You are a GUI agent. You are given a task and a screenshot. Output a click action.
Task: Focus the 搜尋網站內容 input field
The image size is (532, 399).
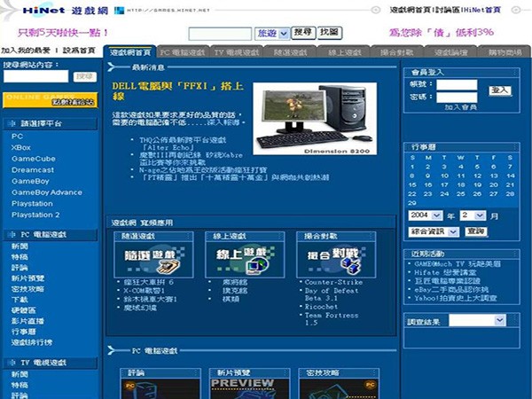pyautogui.click(x=36, y=76)
